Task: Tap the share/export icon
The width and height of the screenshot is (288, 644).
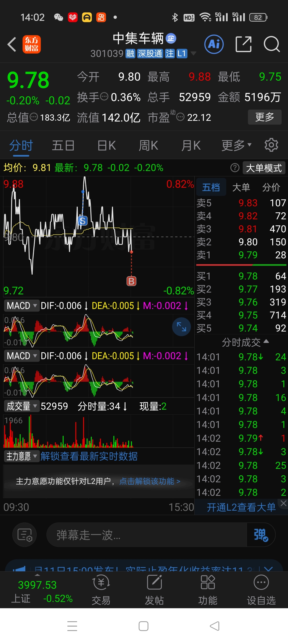Action: 243,44
